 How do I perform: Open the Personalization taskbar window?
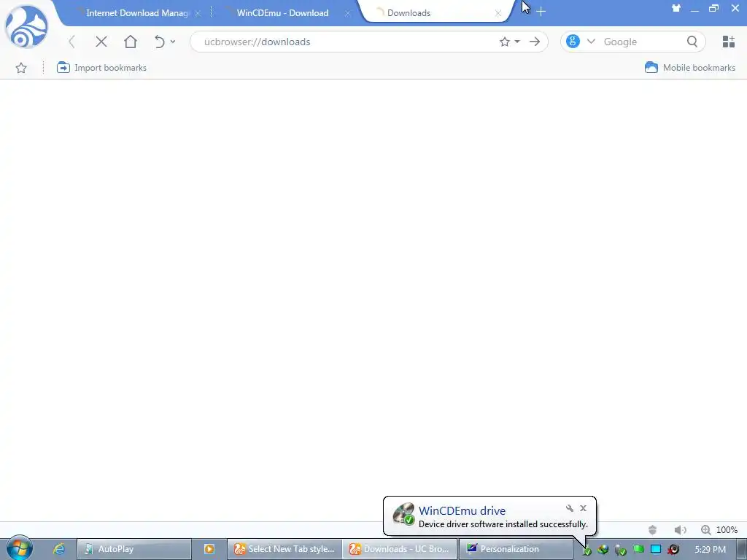(x=516, y=549)
